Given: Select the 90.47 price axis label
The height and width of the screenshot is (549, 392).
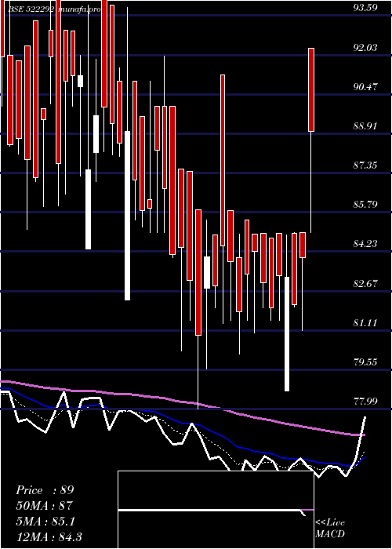Looking at the screenshot, I should tap(365, 86).
